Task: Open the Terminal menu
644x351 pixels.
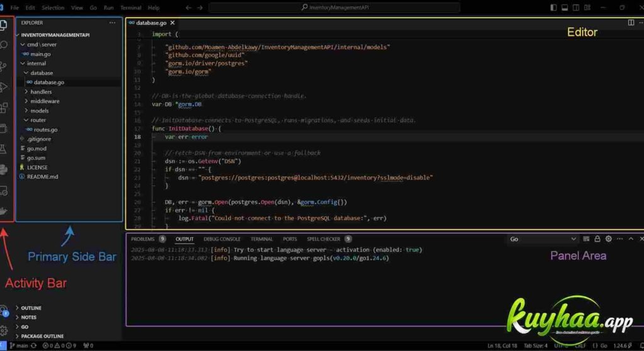Action: [x=131, y=8]
